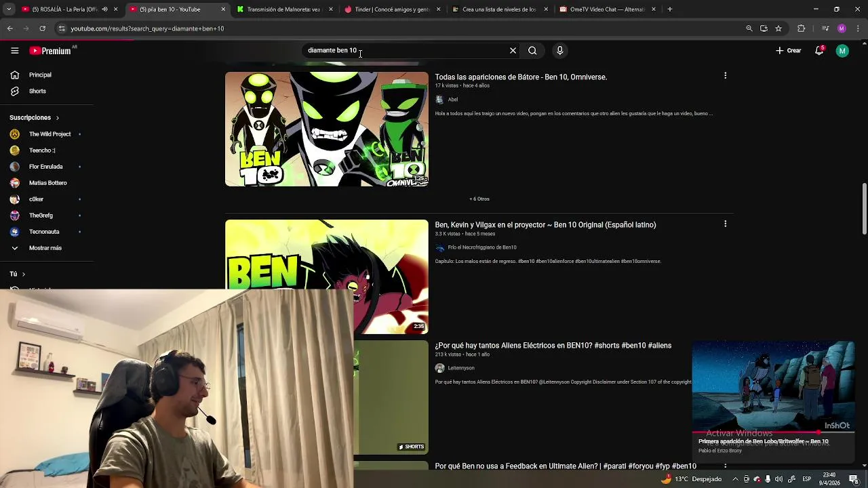Open Todas las apariciones de Bátore video thumbnail

point(327,129)
